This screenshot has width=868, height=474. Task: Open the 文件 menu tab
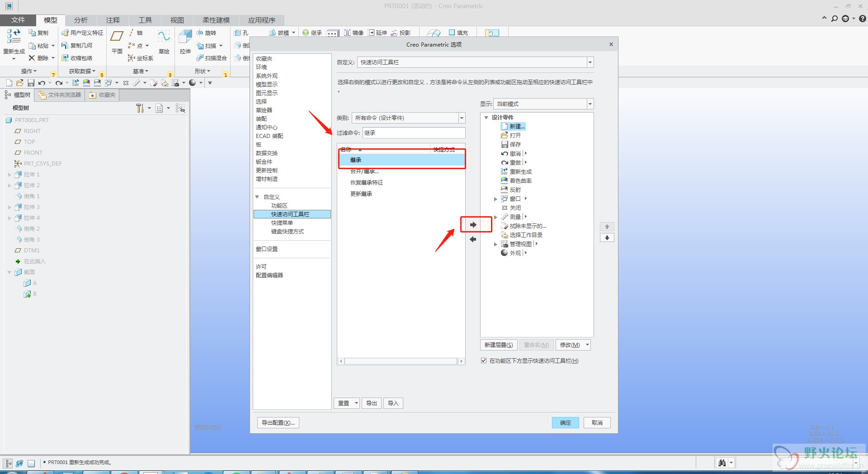pyautogui.click(x=18, y=20)
